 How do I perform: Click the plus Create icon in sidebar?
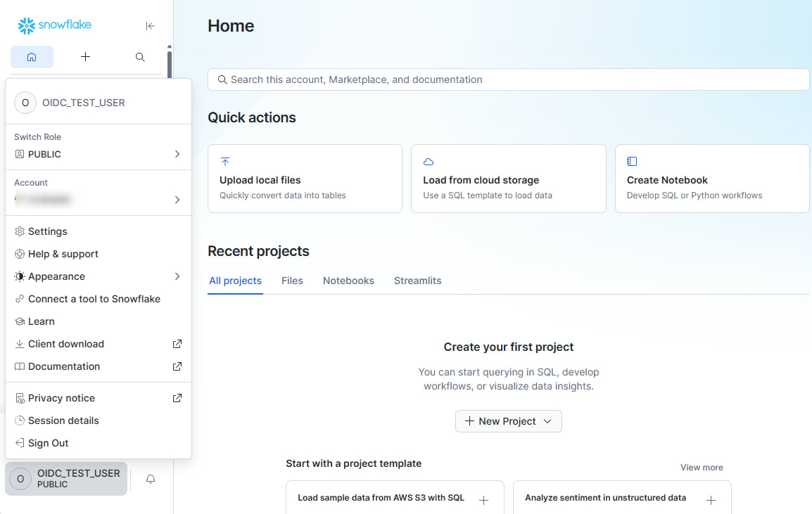pyautogui.click(x=85, y=57)
